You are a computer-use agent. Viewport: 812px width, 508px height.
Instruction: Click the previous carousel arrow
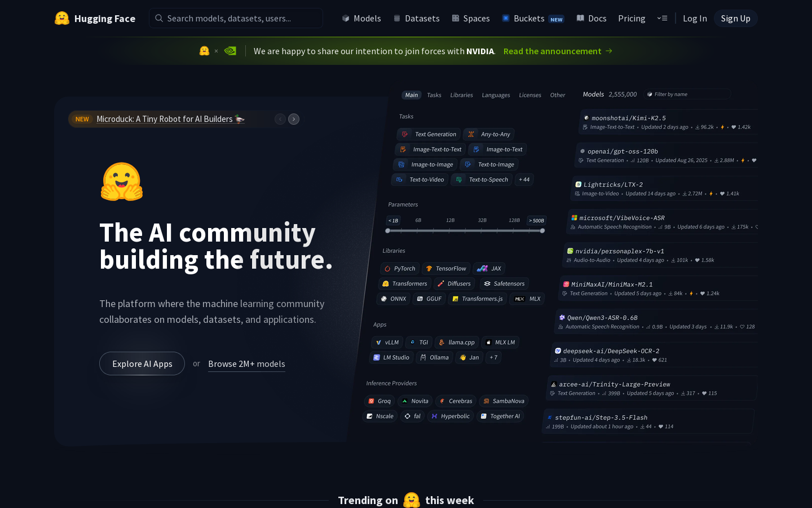(x=280, y=119)
